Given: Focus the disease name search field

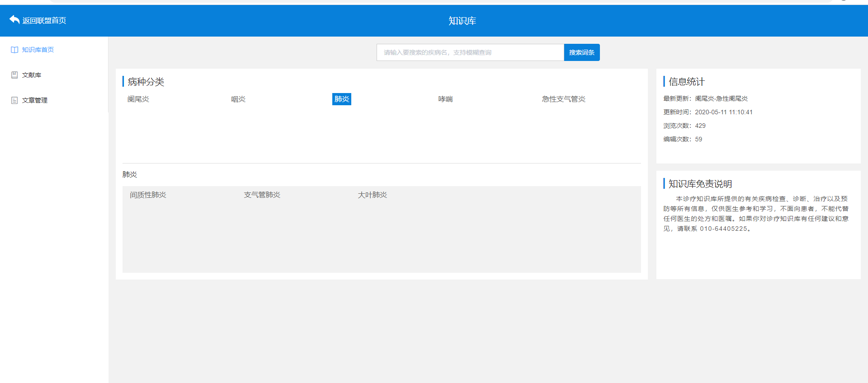Looking at the screenshot, I should [x=470, y=52].
